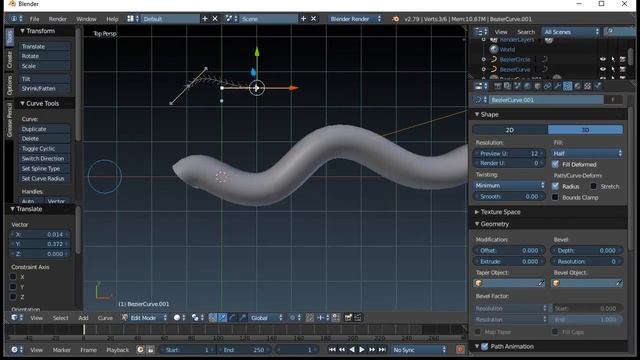
Task: Open the curve Data properties tab icon
Action: (x=567, y=86)
